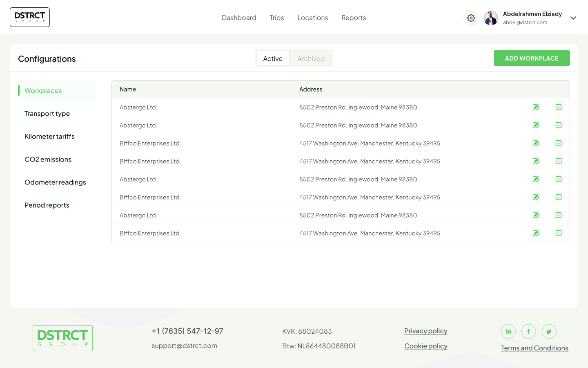Open the Trips navigation menu
This screenshot has height=368, width=588.
click(x=276, y=18)
